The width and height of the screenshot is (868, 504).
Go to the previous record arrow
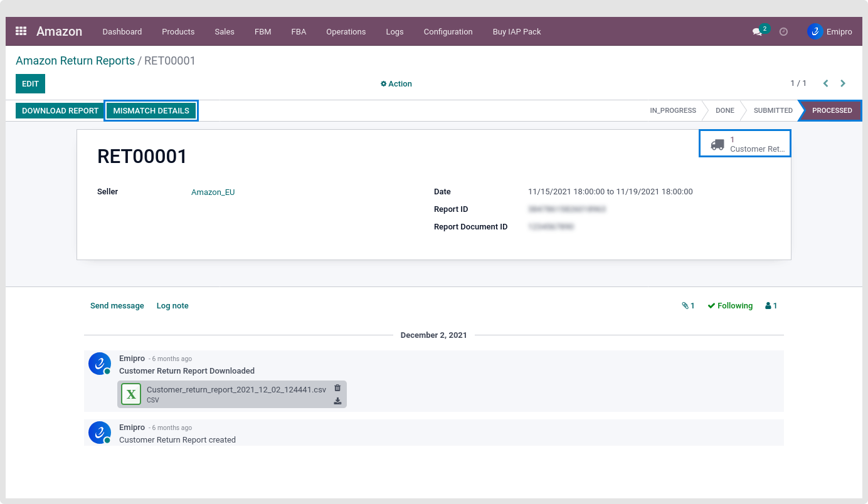coord(825,83)
